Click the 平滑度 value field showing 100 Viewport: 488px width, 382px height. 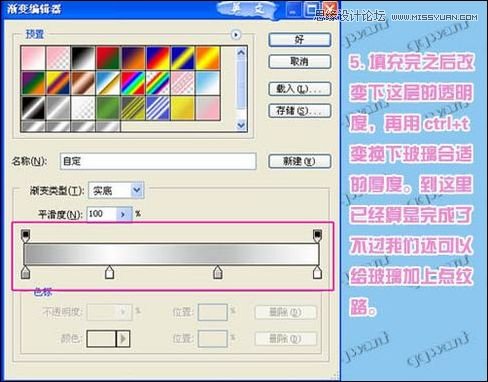point(102,214)
